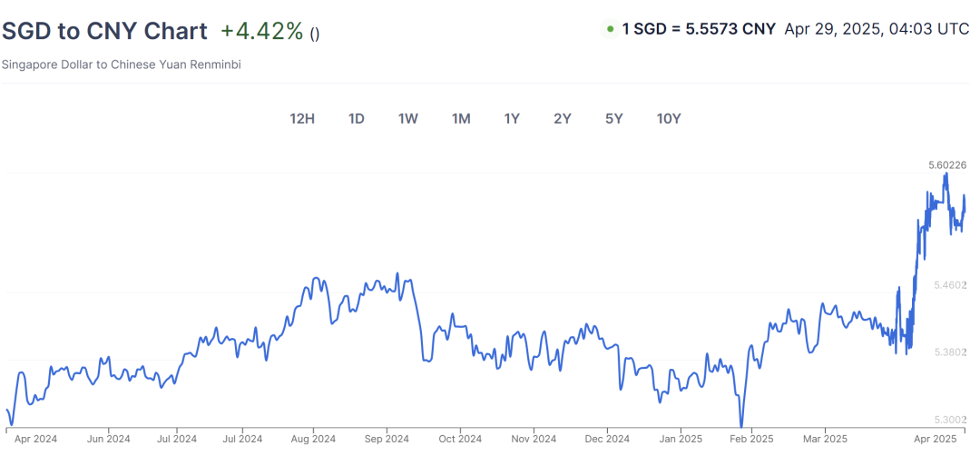The width and height of the screenshot is (980, 456).
Task: Switch chart to 1W range
Action: [408, 119]
